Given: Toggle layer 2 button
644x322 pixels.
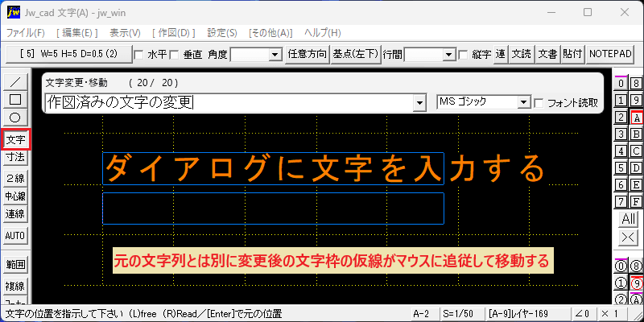Looking at the screenshot, I should pyautogui.click(x=621, y=118).
